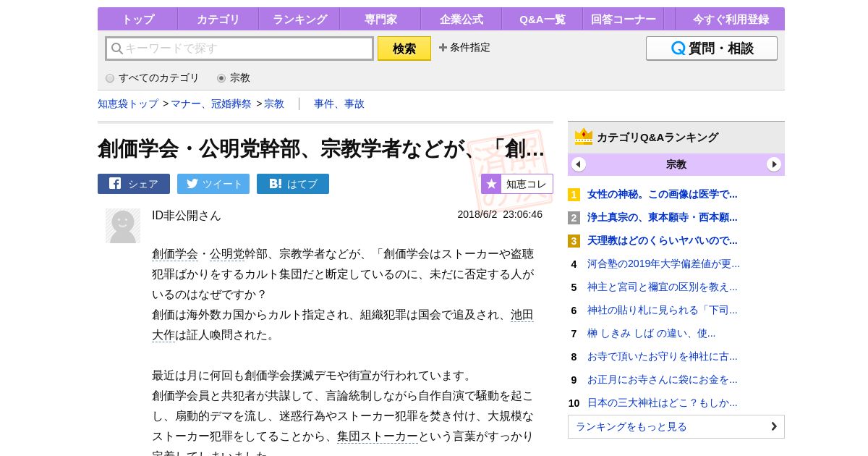Expand the 条件指定 search options
The image size is (868, 456).
click(464, 48)
